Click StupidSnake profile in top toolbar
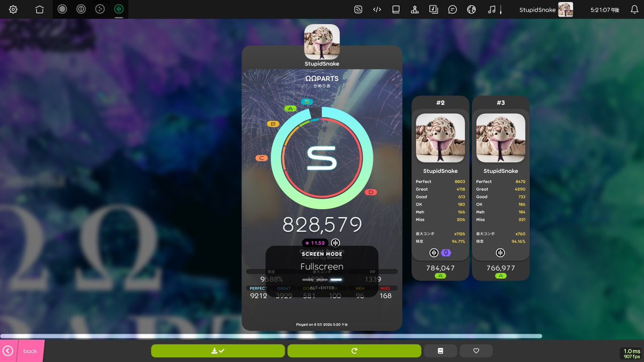Screen dimensions: 644x362 point(546,10)
